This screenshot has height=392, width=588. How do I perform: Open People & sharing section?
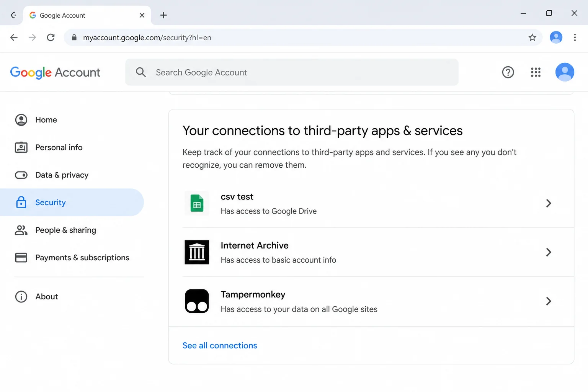72,230
